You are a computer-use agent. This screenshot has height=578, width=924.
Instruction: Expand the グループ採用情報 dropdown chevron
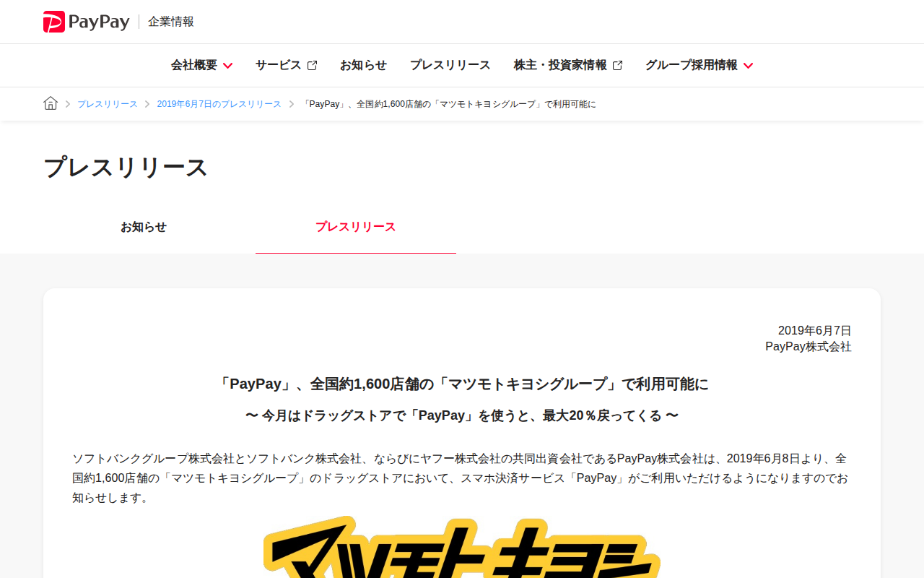click(x=748, y=66)
